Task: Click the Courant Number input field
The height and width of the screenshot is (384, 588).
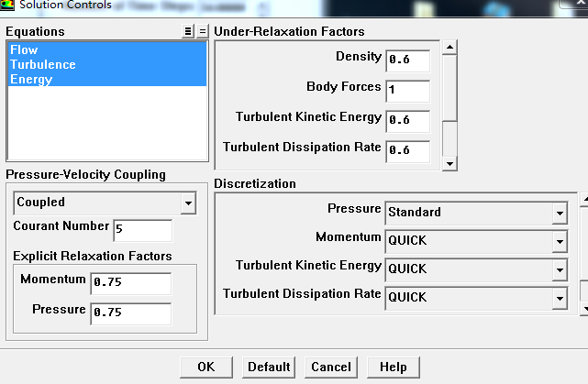Action: [x=141, y=230]
